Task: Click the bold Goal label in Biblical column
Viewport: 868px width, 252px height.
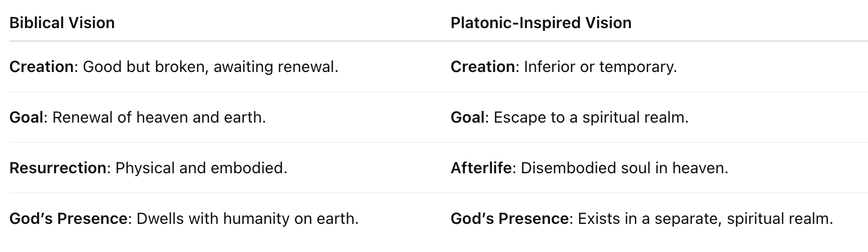Action: point(26,118)
